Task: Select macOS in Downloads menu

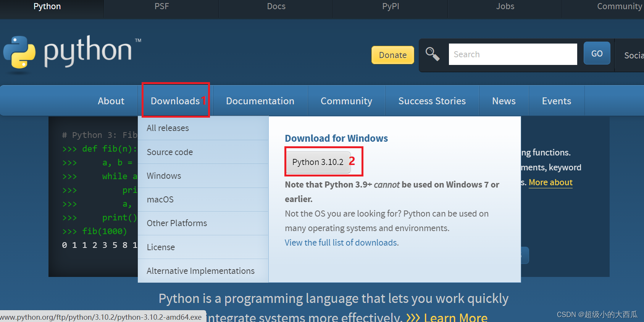Action: coord(203,199)
